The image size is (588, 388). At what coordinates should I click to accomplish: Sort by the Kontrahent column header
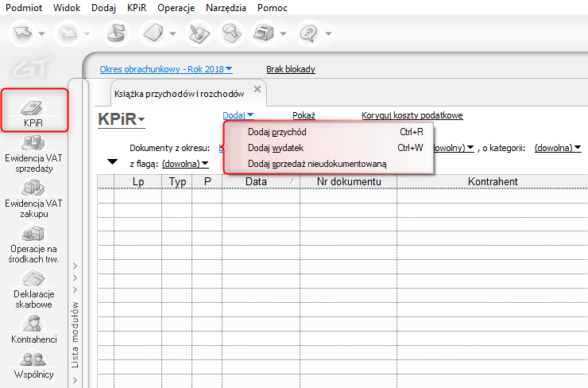coord(493,181)
